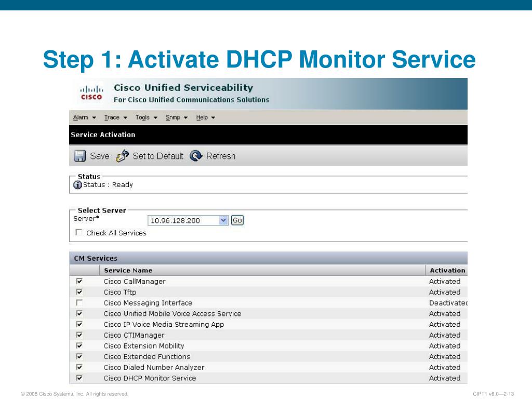The image size is (532, 399).
Task: Click the Activation column header
Action: pyautogui.click(x=447, y=270)
